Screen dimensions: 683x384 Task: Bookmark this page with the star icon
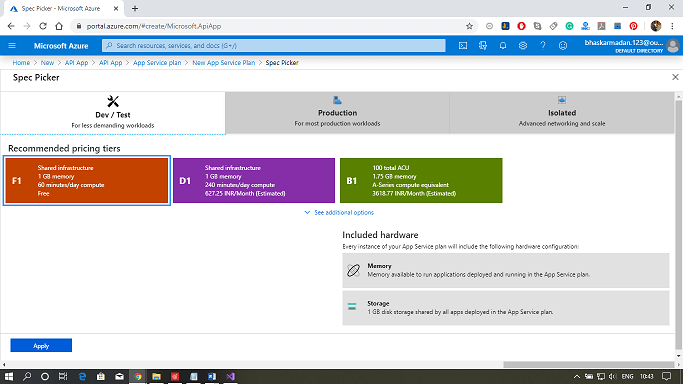[469, 26]
